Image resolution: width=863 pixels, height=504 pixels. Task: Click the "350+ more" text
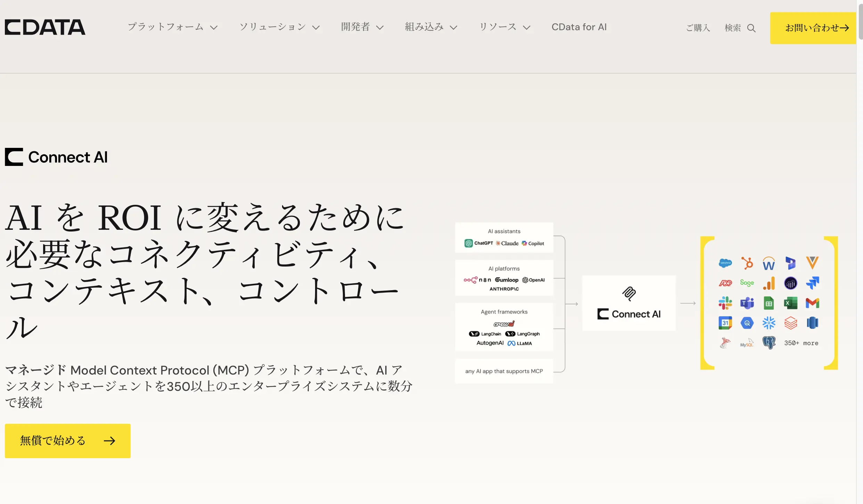click(801, 343)
